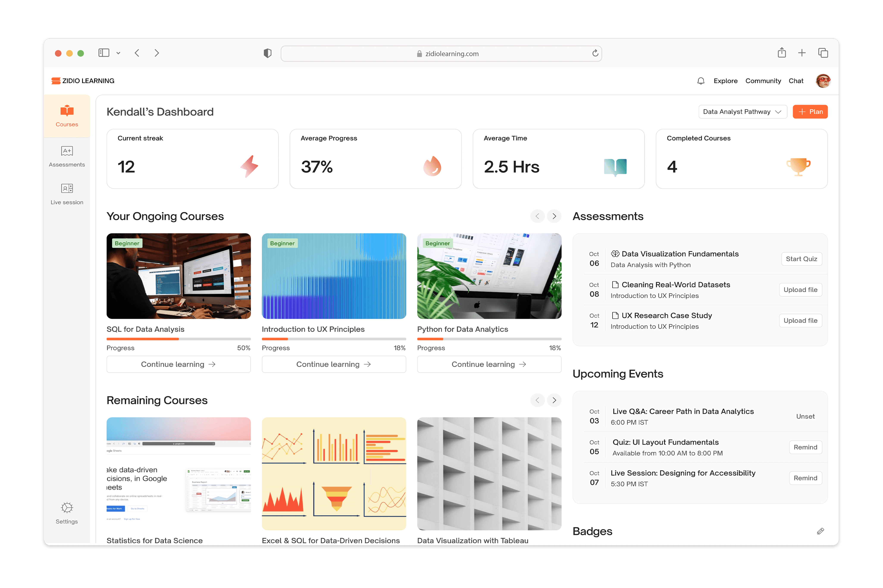Viewport: 883px width, 588px height.
Task: Open Kendall's profile avatar
Action: coord(823,81)
